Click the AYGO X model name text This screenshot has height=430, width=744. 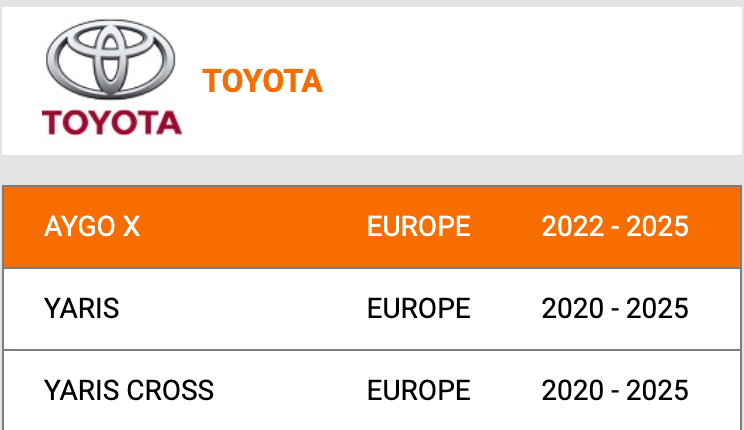92,226
